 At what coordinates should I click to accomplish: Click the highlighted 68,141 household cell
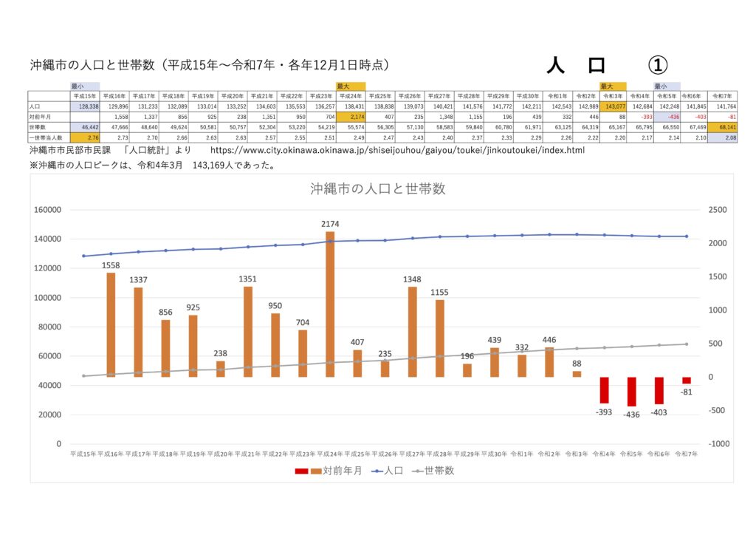click(722, 127)
